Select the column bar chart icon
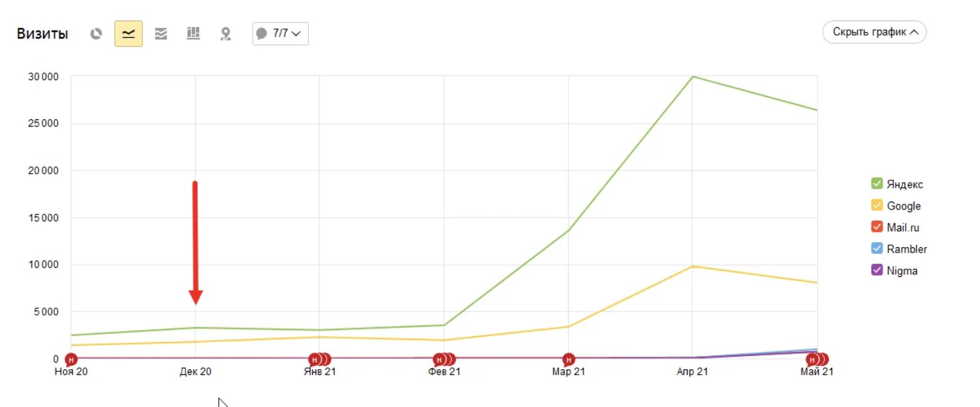The width and height of the screenshot is (980, 407). 193,33
